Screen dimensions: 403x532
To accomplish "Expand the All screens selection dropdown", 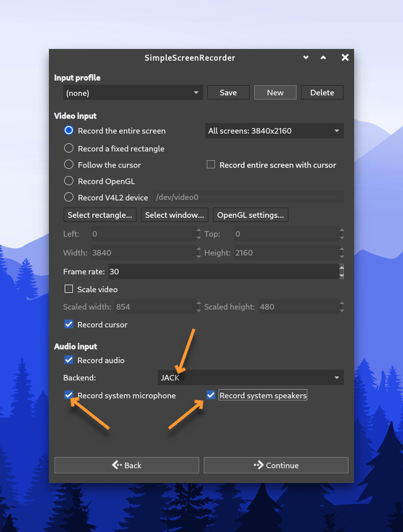I will (274, 131).
